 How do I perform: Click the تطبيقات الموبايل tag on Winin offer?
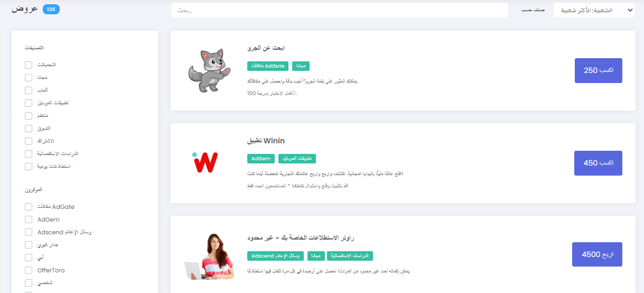click(x=297, y=159)
